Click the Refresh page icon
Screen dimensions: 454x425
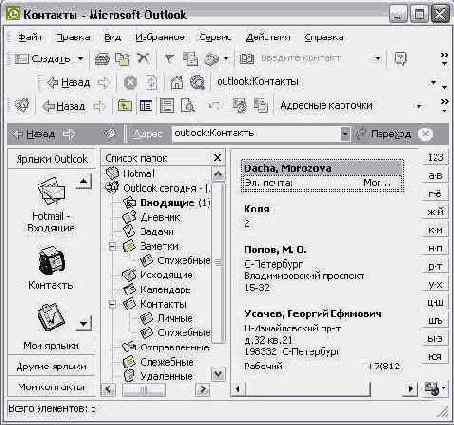point(151,82)
